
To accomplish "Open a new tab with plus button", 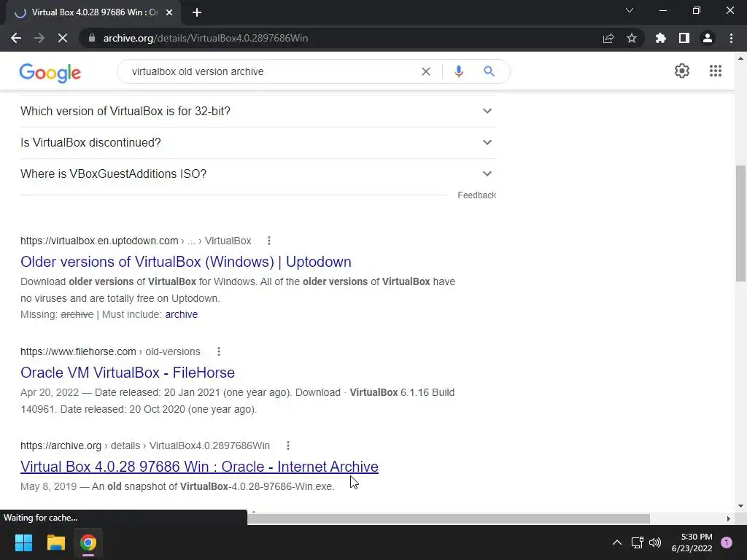I will [x=197, y=13].
